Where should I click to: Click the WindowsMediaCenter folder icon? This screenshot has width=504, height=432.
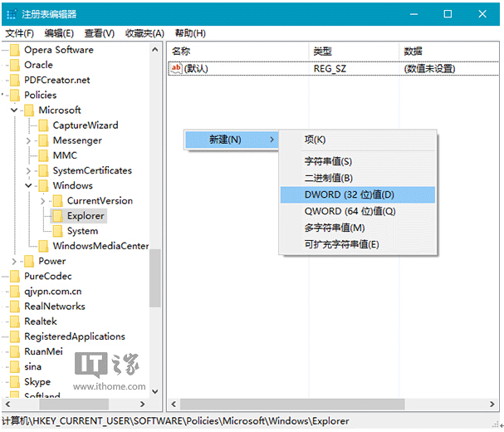tap(43, 246)
